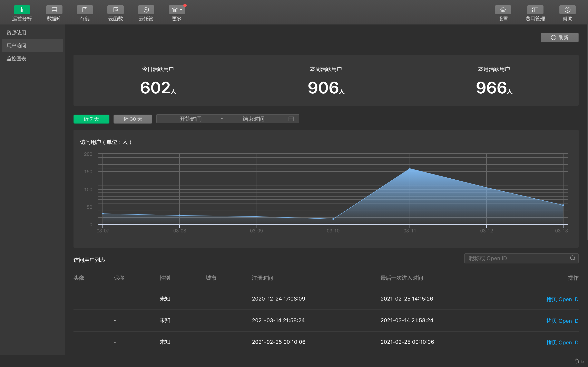
Task: Open calendar picker in date range field
Action: [x=291, y=119]
